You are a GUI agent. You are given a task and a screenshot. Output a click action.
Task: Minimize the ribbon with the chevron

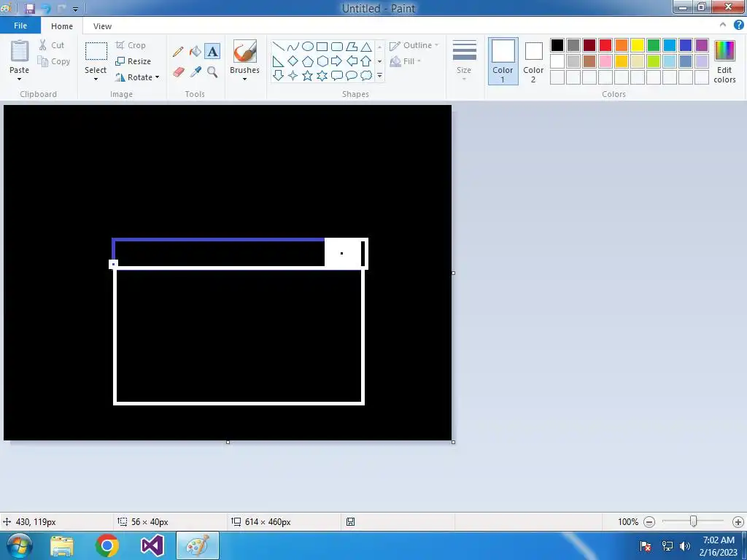[723, 26]
